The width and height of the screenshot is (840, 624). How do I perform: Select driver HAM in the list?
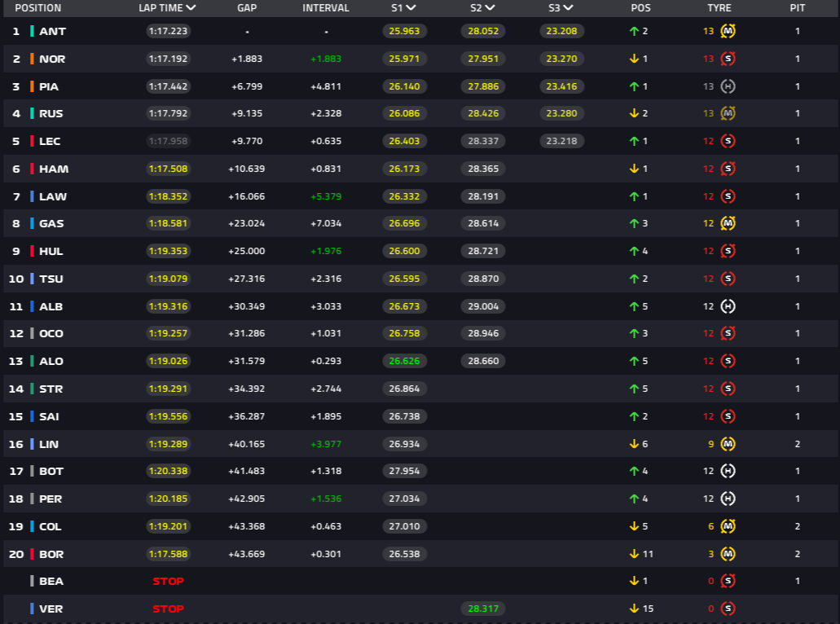[54, 169]
